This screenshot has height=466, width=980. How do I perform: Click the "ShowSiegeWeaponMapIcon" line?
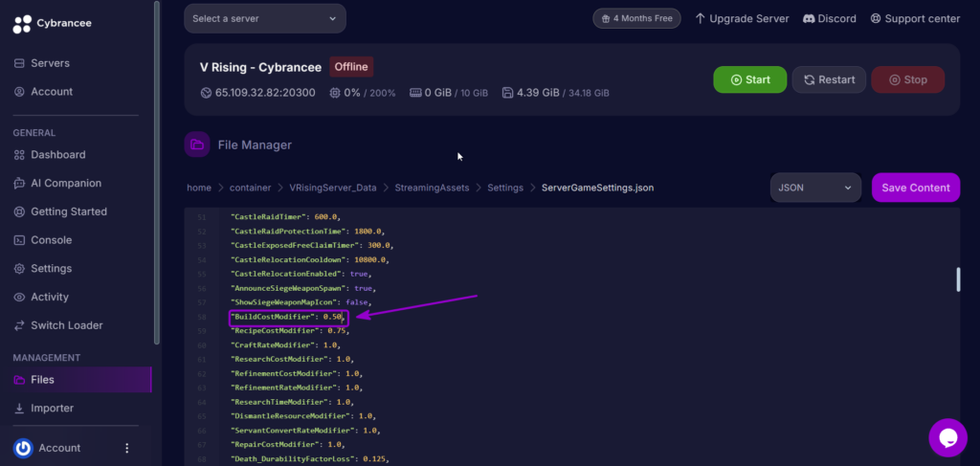301,302
